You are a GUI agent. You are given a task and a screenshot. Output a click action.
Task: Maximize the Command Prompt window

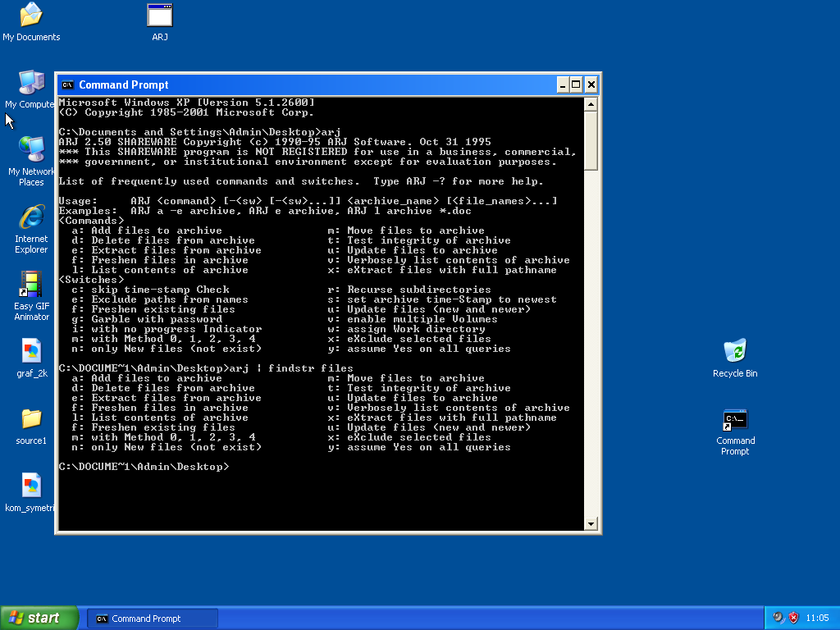[x=576, y=84]
